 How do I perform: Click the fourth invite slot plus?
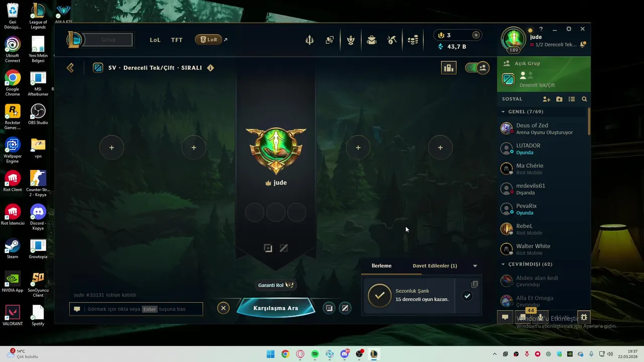tap(440, 147)
